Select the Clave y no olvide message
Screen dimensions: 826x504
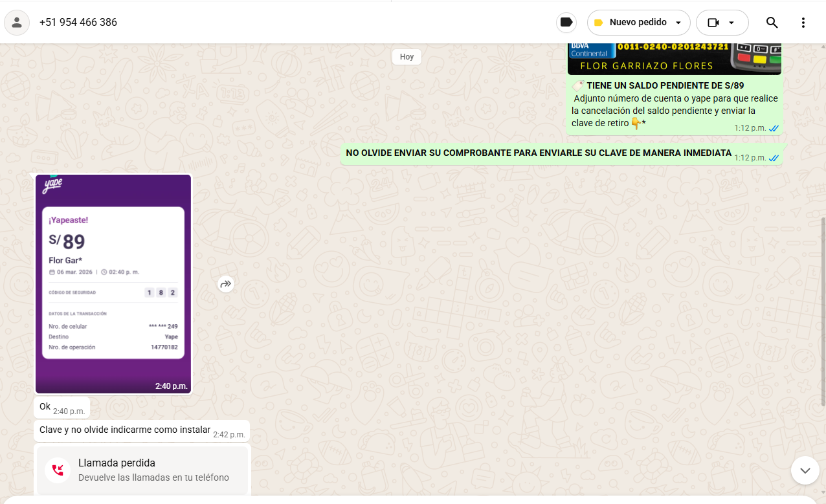click(125, 430)
